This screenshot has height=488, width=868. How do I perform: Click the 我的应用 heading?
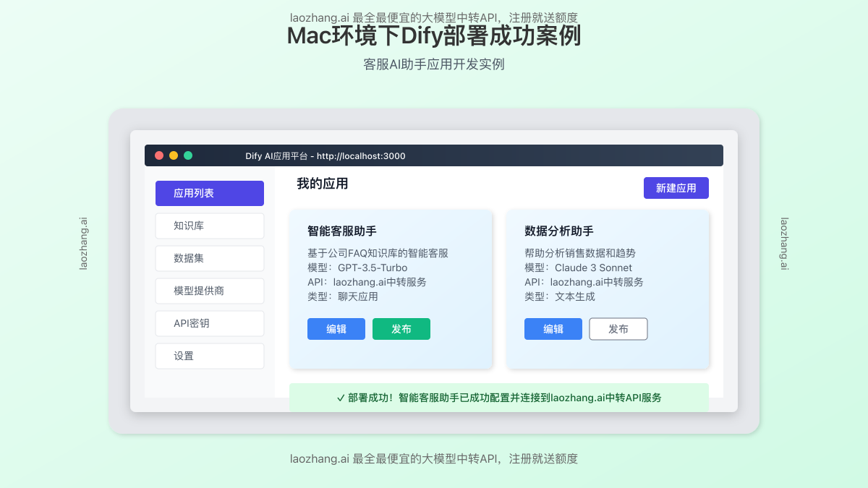[x=323, y=184]
